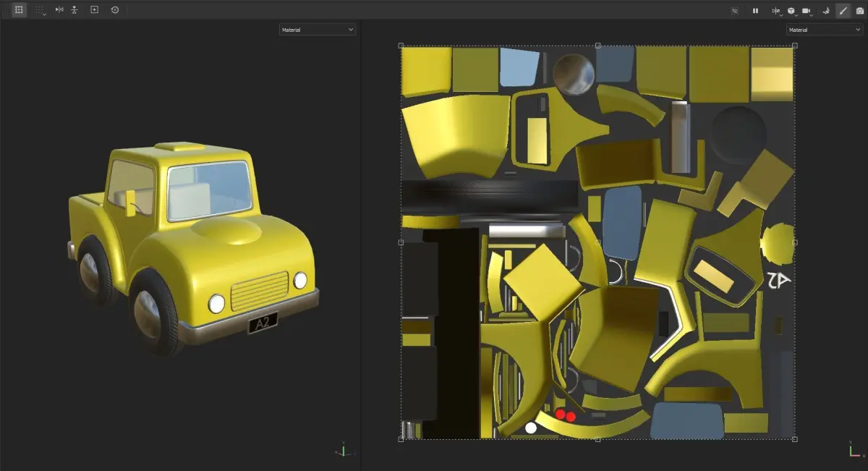Take a screenshot with camera icon
This screenshot has height=471, width=868.
pyautogui.click(x=859, y=11)
